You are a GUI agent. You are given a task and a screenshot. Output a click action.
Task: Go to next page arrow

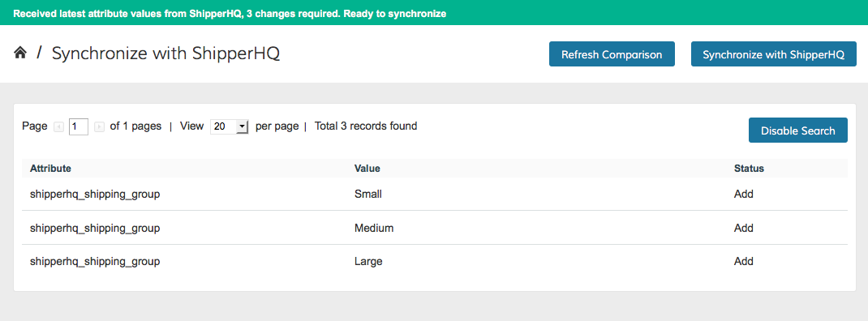tap(99, 127)
